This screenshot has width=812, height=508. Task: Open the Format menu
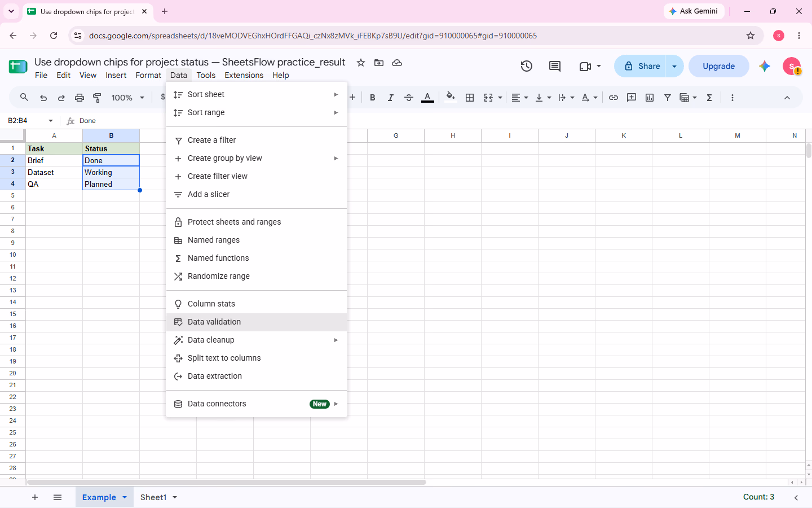[148, 75]
